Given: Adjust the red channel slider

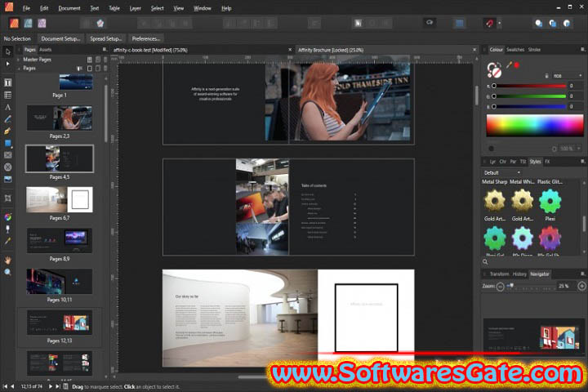Looking at the screenshot, I should 529,86.
